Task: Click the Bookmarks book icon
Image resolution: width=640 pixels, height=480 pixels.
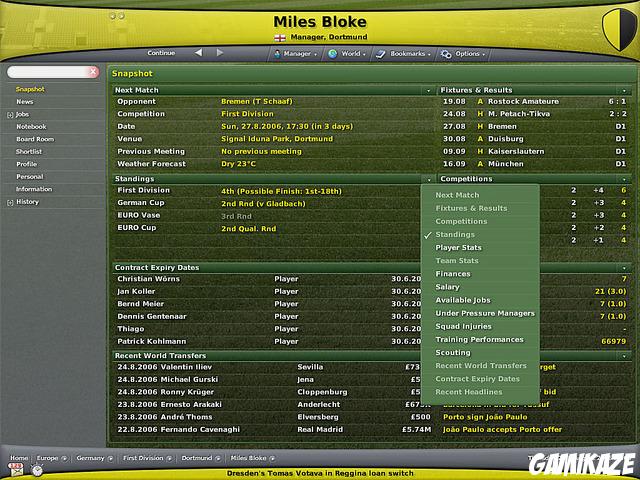Action: pyautogui.click(x=380, y=54)
